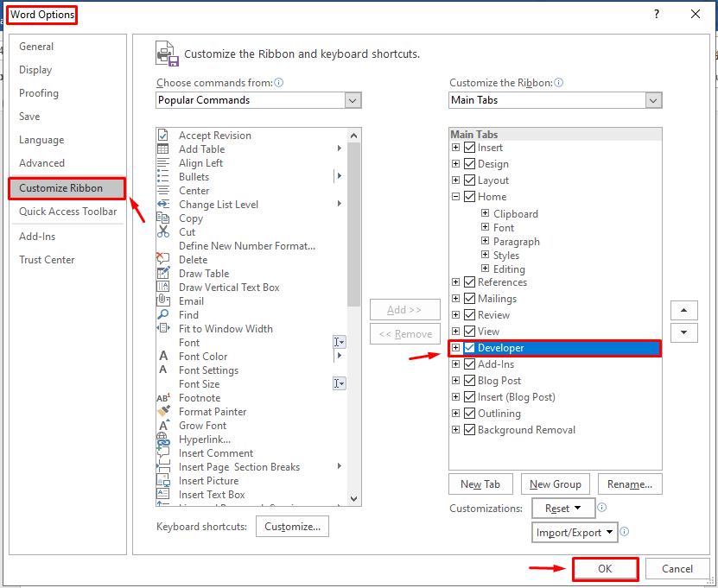Click the Cancel button
The height and width of the screenshot is (588, 718).
[x=677, y=569]
